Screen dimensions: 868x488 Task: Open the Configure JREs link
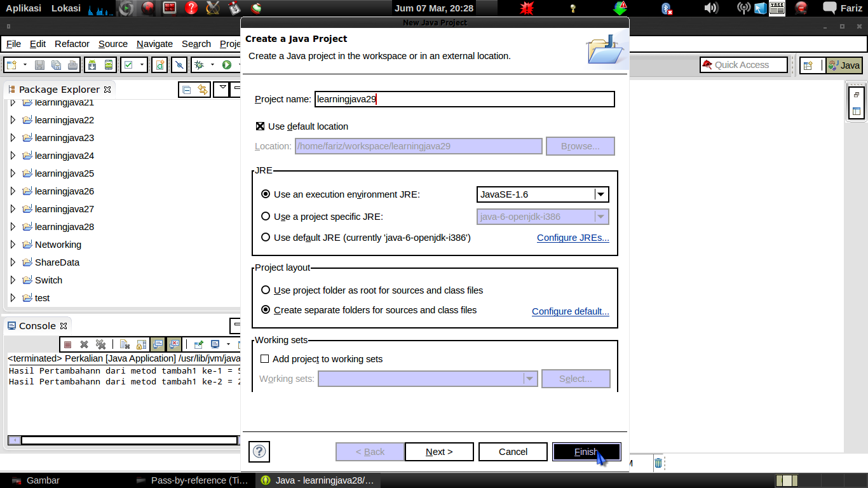[x=573, y=238]
